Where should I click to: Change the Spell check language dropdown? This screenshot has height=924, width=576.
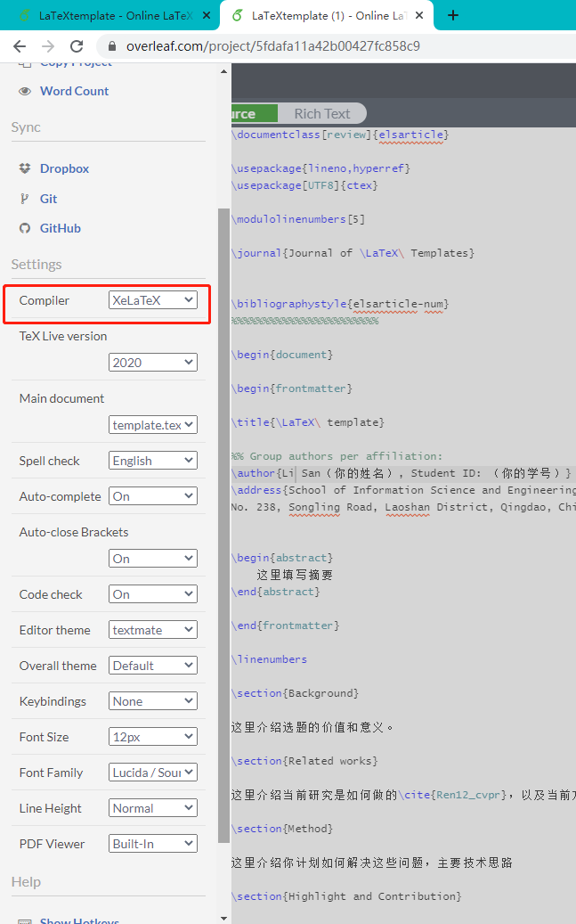click(153, 461)
